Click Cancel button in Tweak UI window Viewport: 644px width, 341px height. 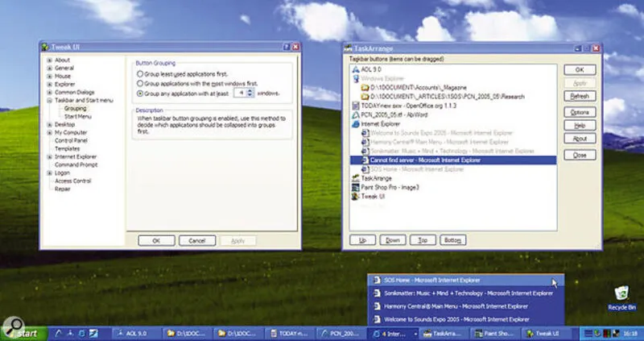(x=197, y=240)
